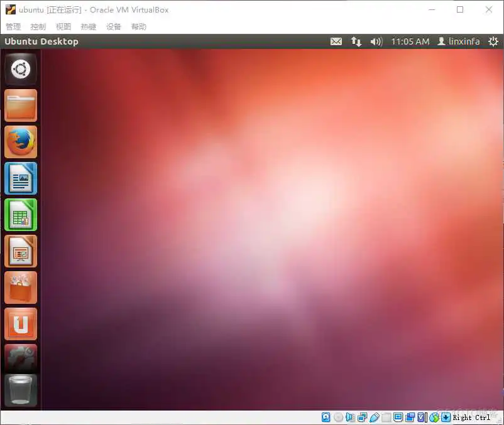The width and height of the screenshot is (504, 425).
Task: Click the USB devices icon in VirtualBox statusbar
Action: [x=375, y=417]
